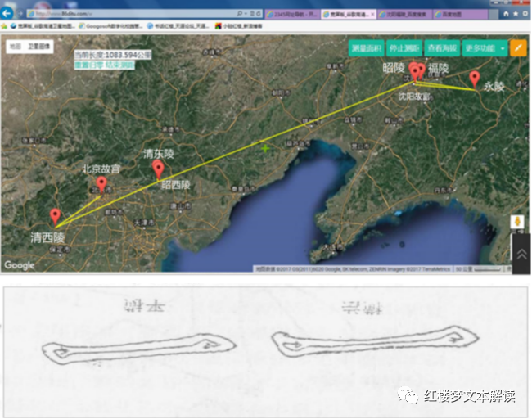Click the left handwritten stroke scan image
The height and width of the screenshot is (419, 532).
coord(139,349)
